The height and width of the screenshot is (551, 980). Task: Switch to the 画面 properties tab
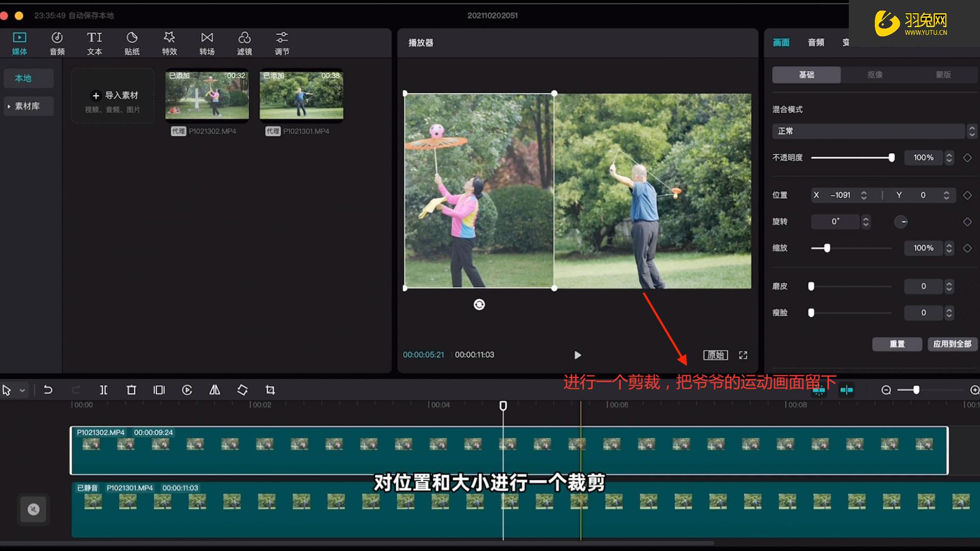click(781, 42)
